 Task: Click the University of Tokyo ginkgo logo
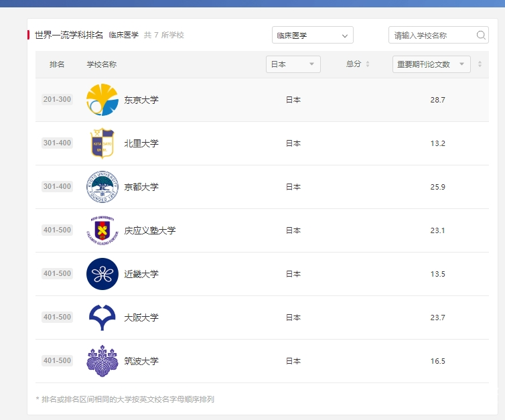click(102, 100)
